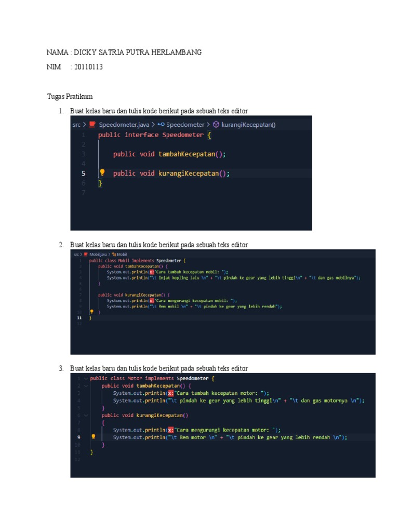Image resolution: width=399 pixels, height=532 pixels.
Task: Click the lightbulb beside kurangiKecepatan in Speedometer interface
Action: click(x=102, y=172)
